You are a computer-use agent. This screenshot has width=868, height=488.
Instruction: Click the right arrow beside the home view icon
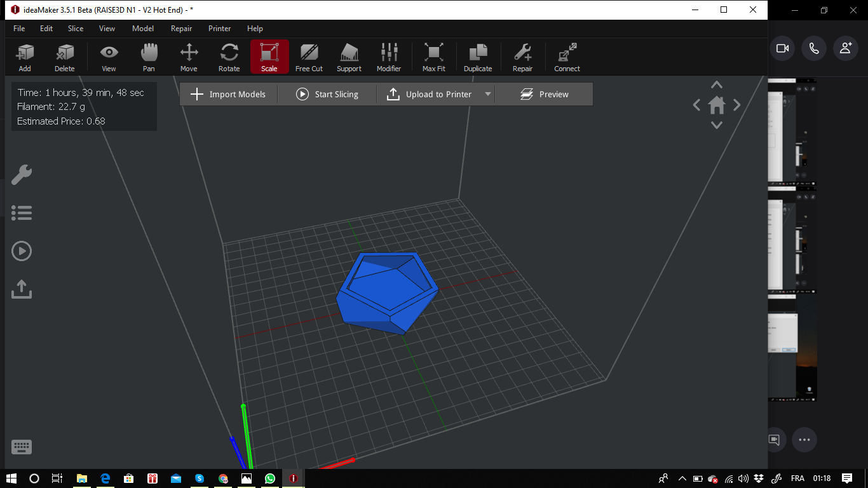coord(737,105)
